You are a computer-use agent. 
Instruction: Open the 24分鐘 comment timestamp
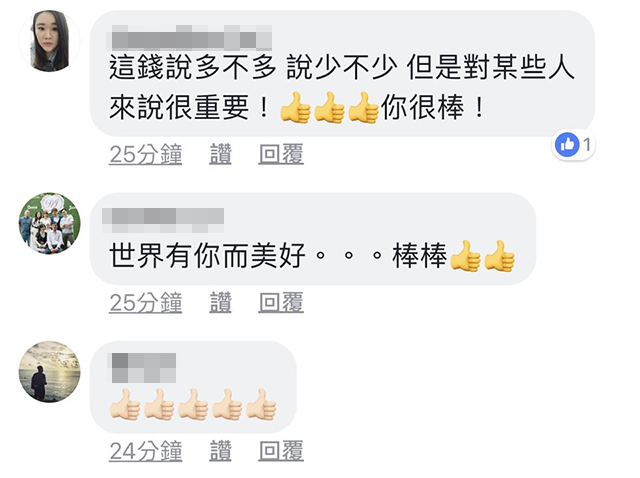point(146,451)
